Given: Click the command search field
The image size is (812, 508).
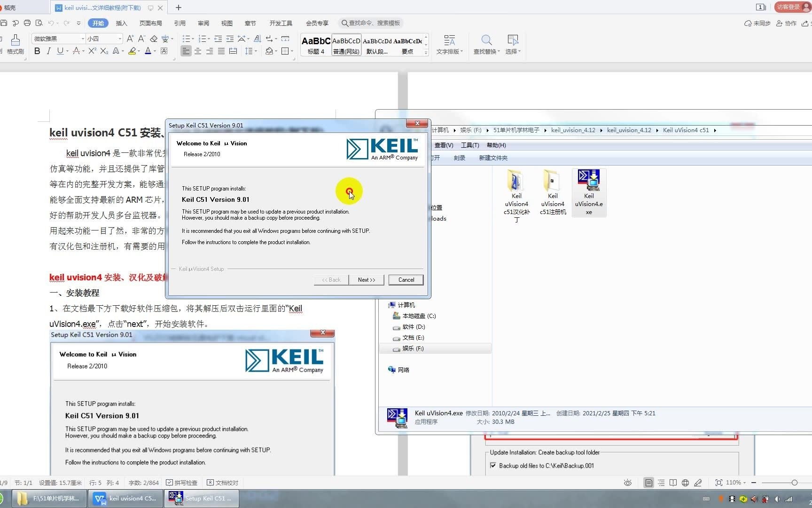Looking at the screenshot, I should click(371, 23).
